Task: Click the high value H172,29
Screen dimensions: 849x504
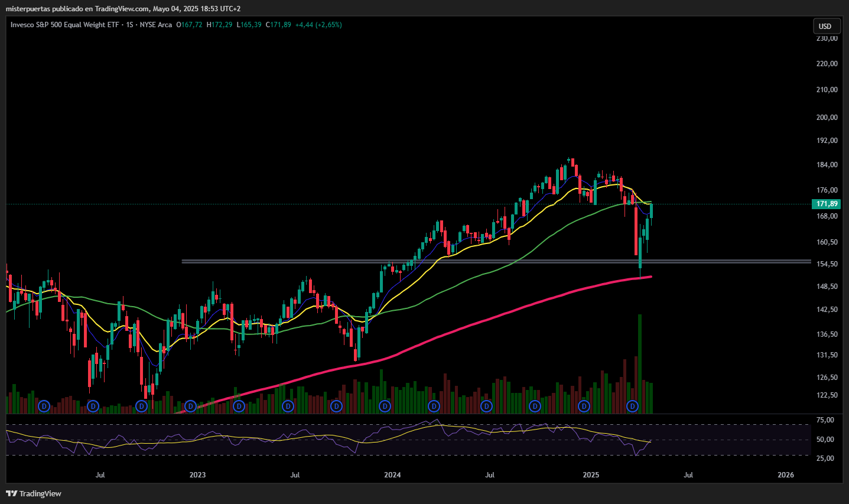Action: click(x=219, y=25)
